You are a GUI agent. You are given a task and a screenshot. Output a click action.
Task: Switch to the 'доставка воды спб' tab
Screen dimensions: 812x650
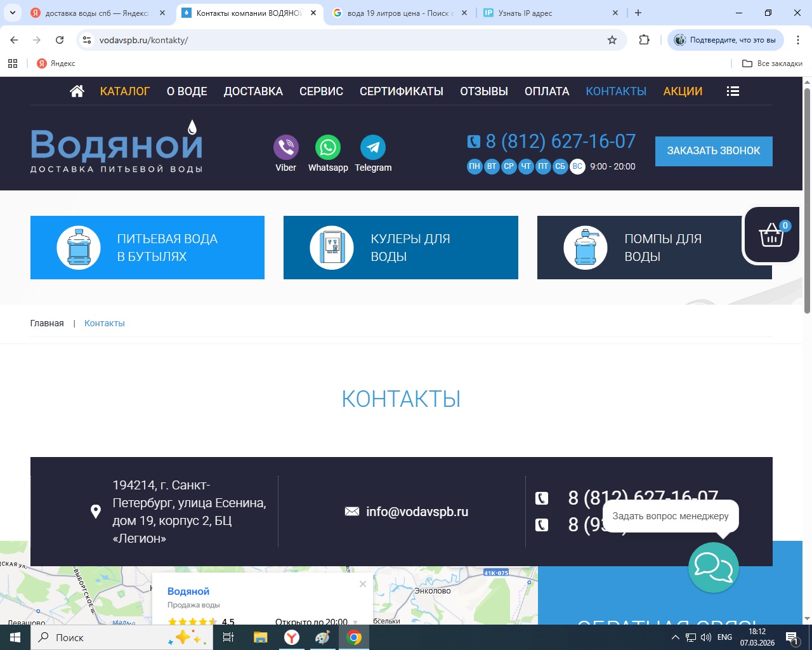[x=98, y=13]
